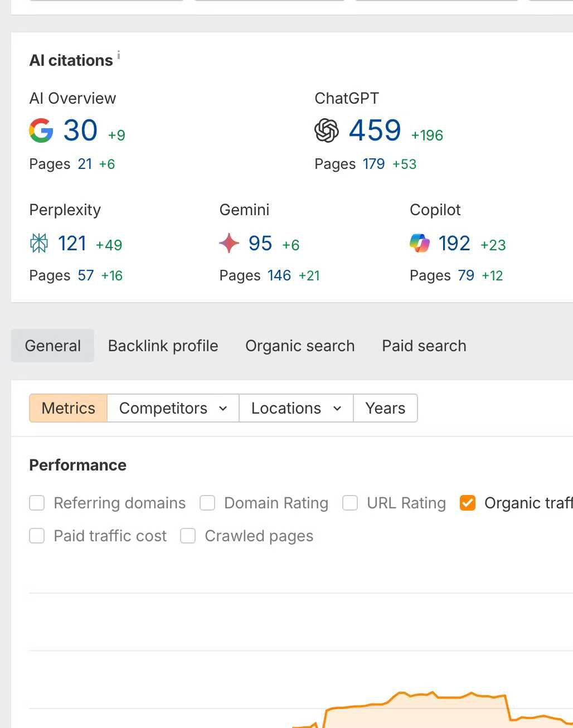
Task: Select the Paid search tab
Action: [424, 346]
